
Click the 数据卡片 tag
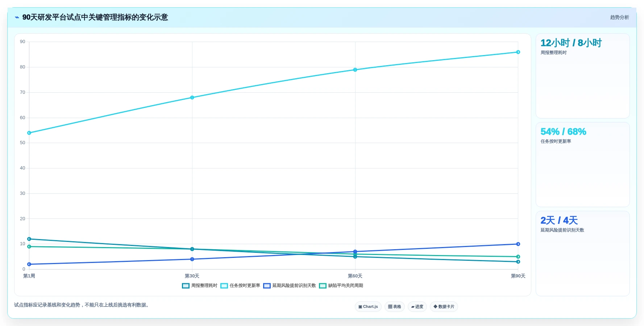tap(444, 307)
